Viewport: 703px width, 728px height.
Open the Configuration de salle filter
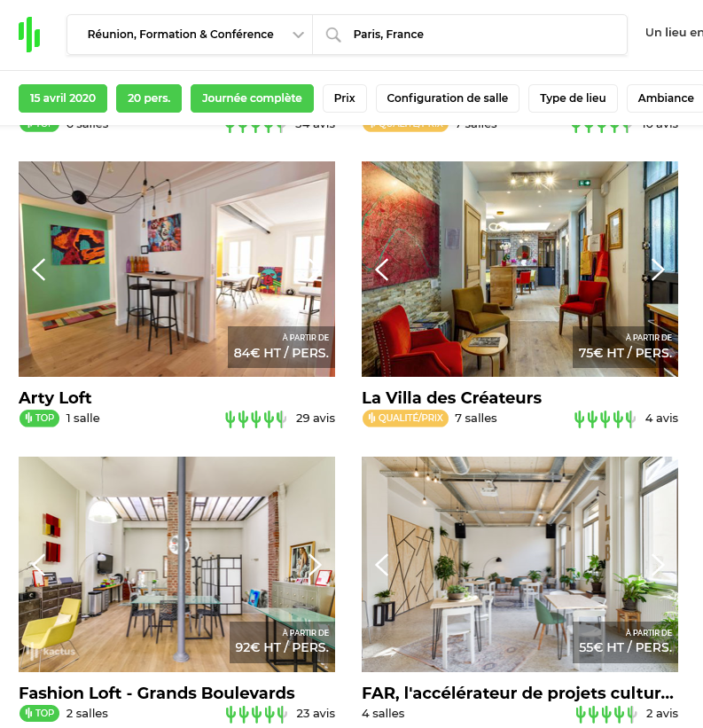point(448,98)
